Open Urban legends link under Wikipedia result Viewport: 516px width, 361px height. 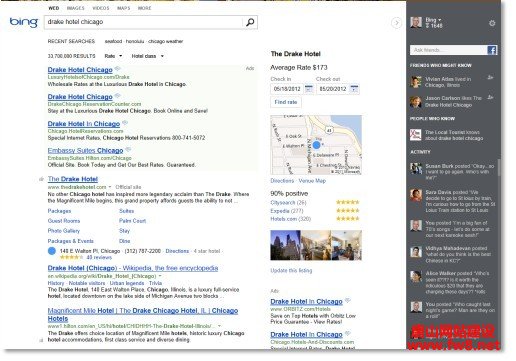127,283
